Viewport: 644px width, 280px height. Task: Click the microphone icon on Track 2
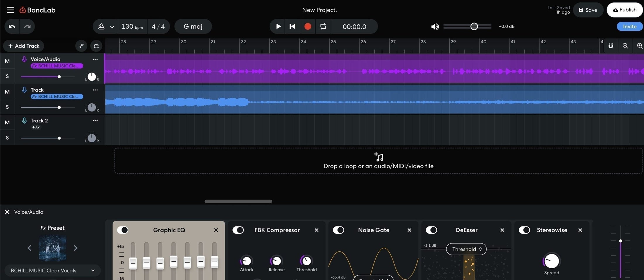click(24, 120)
